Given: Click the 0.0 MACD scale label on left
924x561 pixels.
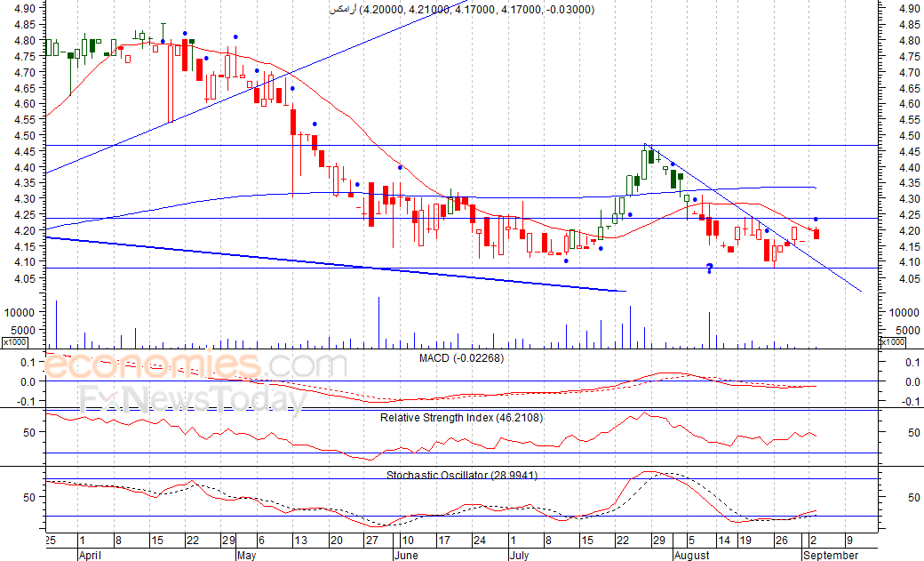Looking at the screenshot, I should pos(28,381).
